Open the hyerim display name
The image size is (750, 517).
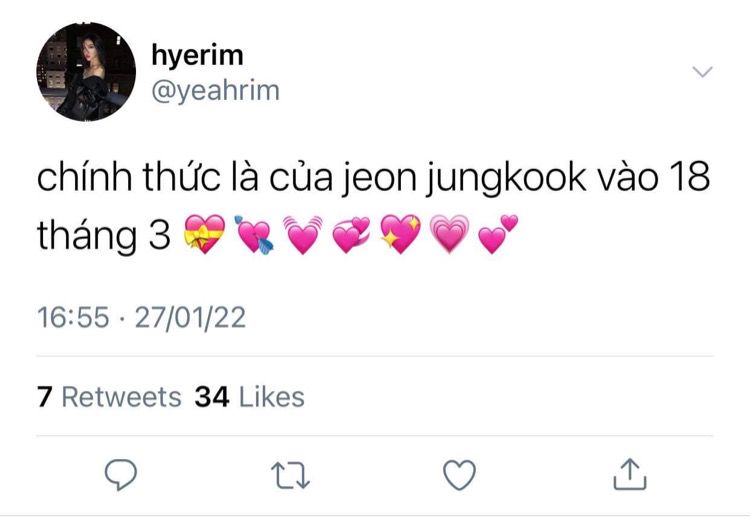click(x=197, y=55)
